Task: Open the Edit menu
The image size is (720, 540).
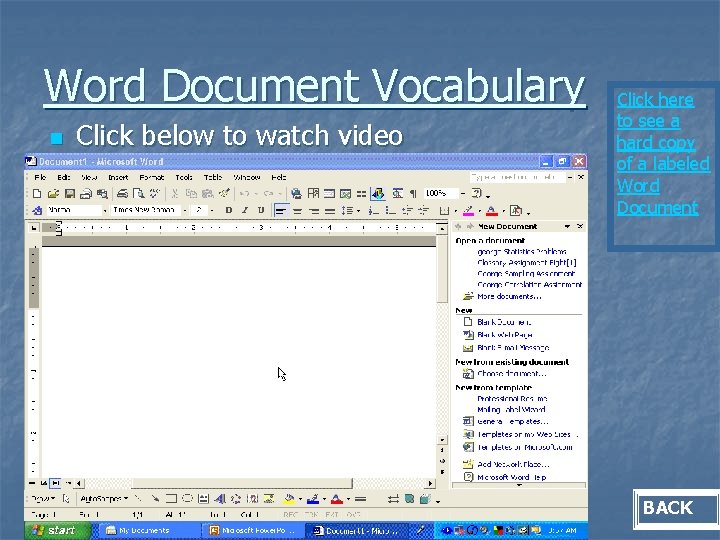Action: tap(63, 177)
